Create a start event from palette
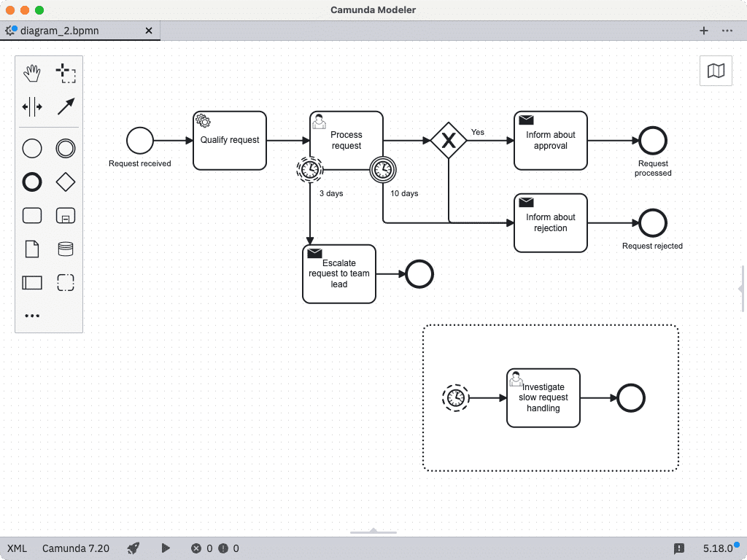This screenshot has height=560, width=747. coord(32,149)
